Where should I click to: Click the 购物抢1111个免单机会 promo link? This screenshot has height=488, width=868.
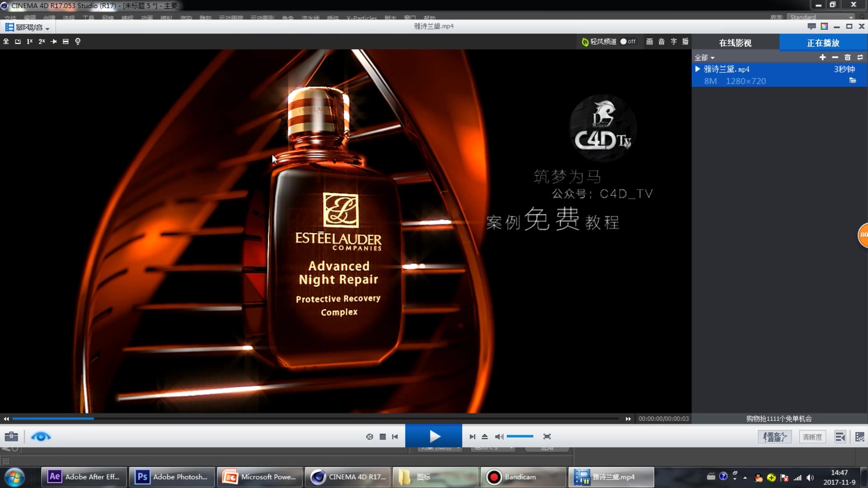pyautogui.click(x=779, y=419)
